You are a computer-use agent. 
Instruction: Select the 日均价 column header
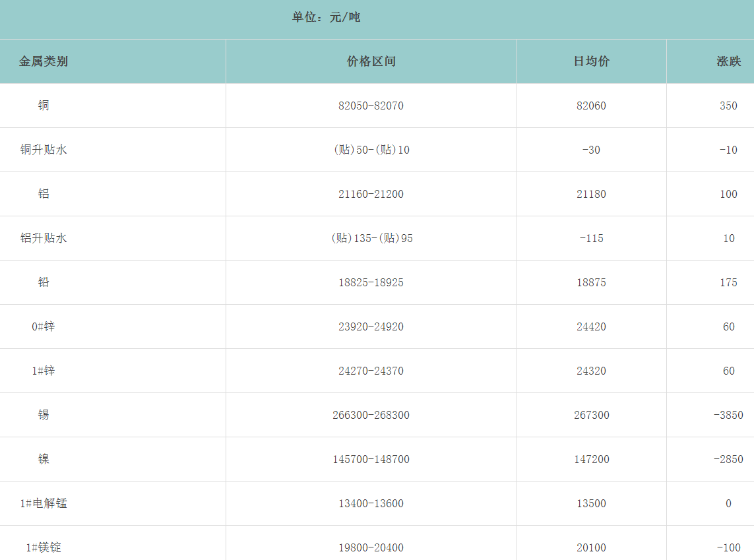click(x=591, y=61)
